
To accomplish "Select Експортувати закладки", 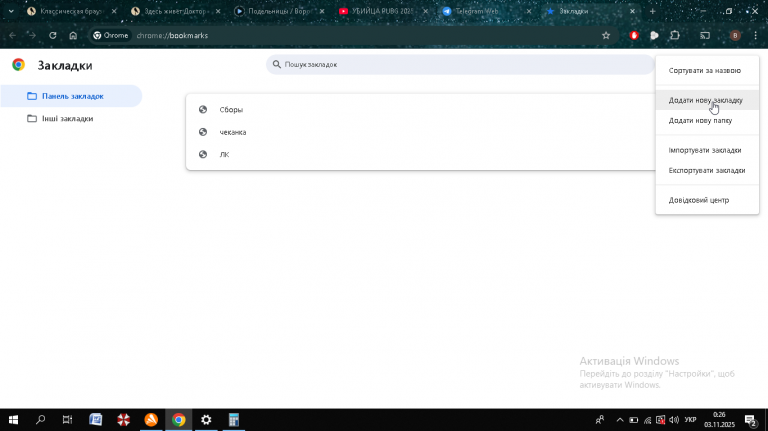I will (x=707, y=170).
